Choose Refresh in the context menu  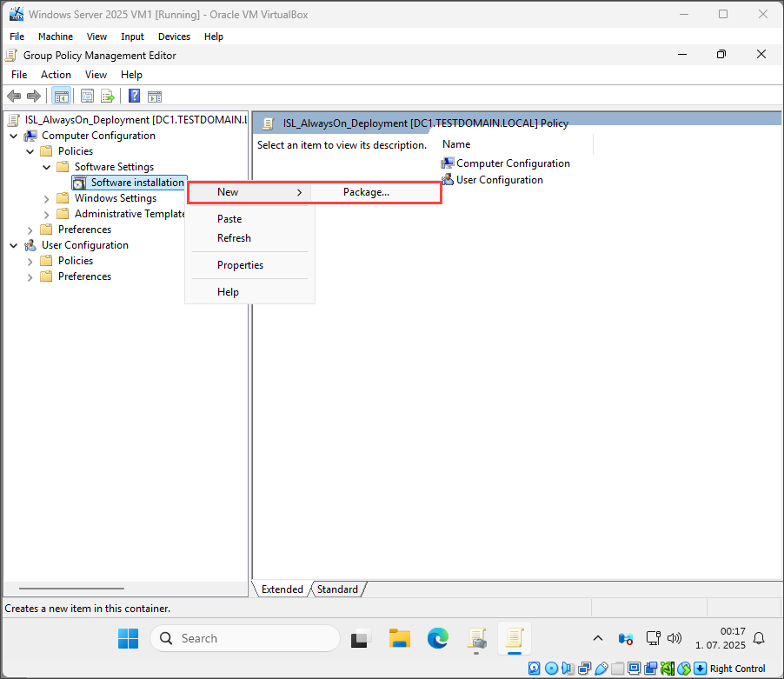pyautogui.click(x=250, y=238)
